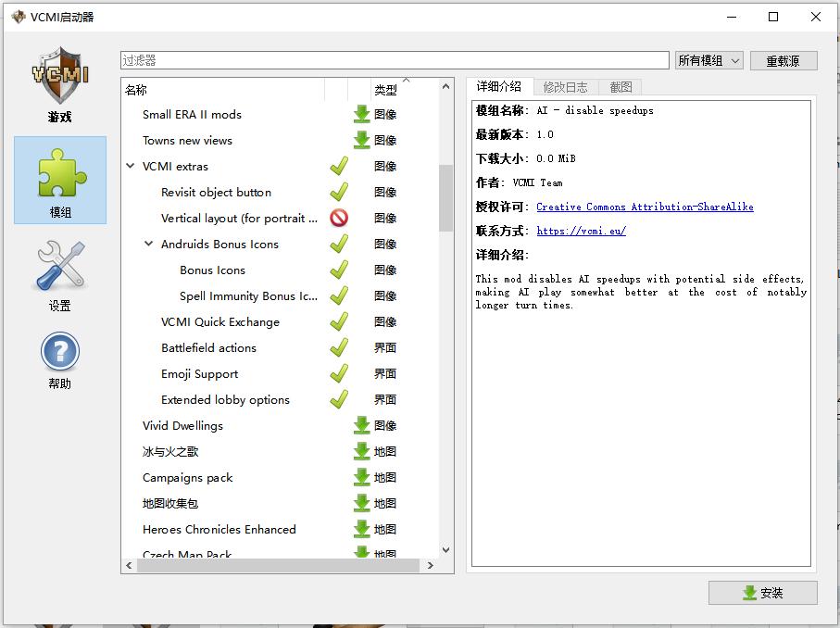Click download icon for 地图收集包
840x628 pixels.
pos(361,503)
